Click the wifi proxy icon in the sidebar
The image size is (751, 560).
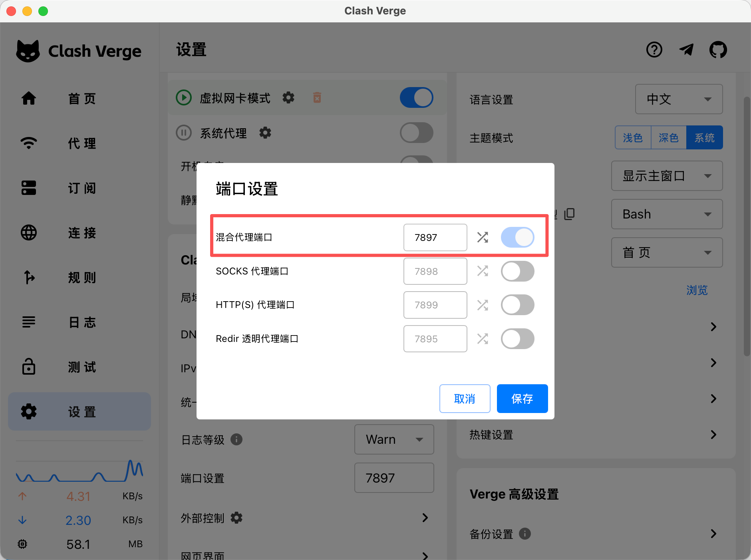pos(29,143)
